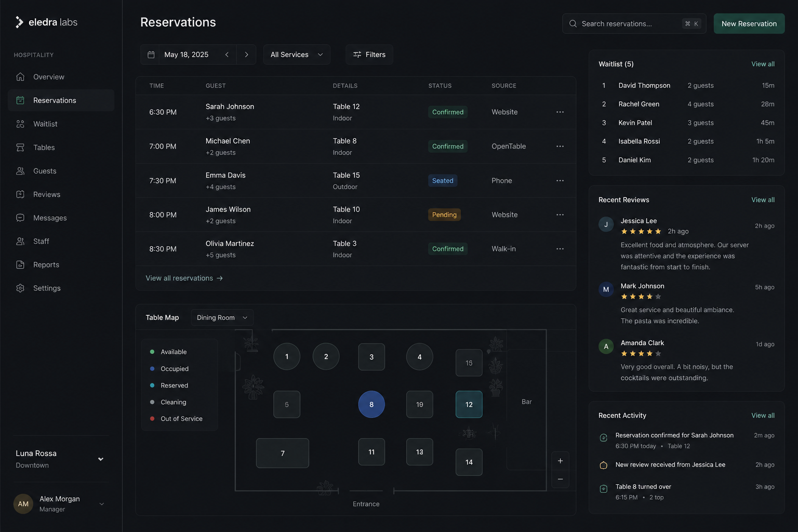Image resolution: width=798 pixels, height=532 pixels.
Task: Click Isabella Rossi in the waitlist
Action: (639, 141)
